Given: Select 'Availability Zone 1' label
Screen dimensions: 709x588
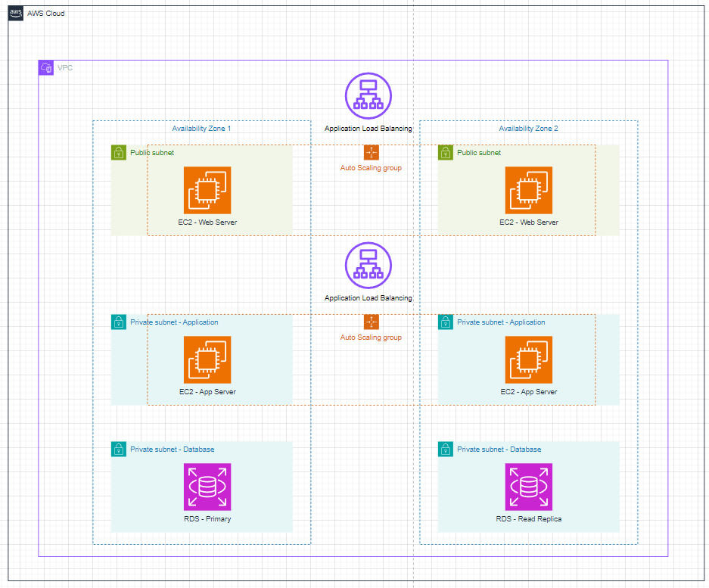Looking at the screenshot, I should tap(201, 129).
